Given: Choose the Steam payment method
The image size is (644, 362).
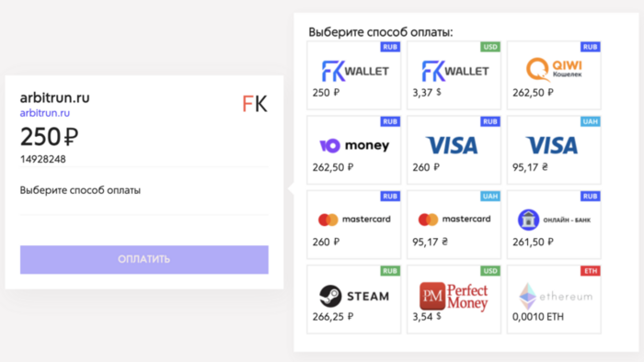Looking at the screenshot, I should (353, 300).
